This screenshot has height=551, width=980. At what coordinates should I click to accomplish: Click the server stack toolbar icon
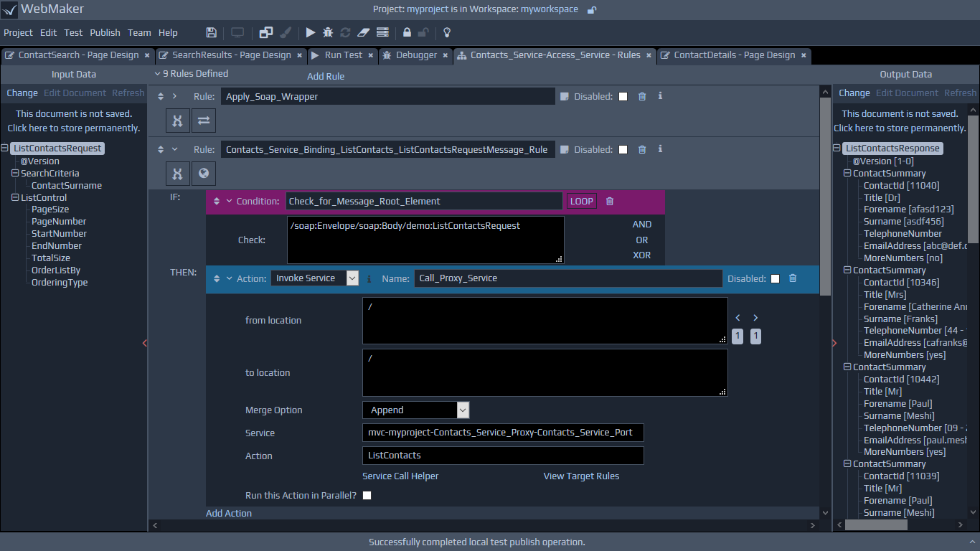click(x=382, y=32)
